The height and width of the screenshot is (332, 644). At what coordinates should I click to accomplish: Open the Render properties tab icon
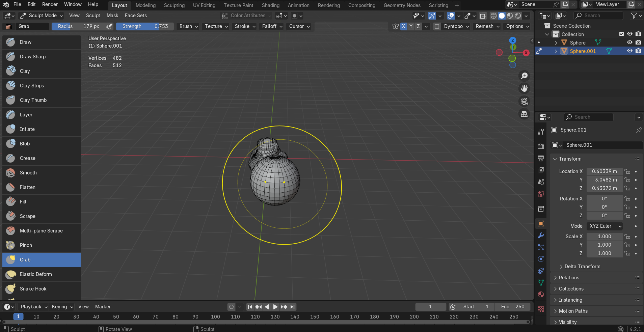pyautogui.click(x=541, y=146)
